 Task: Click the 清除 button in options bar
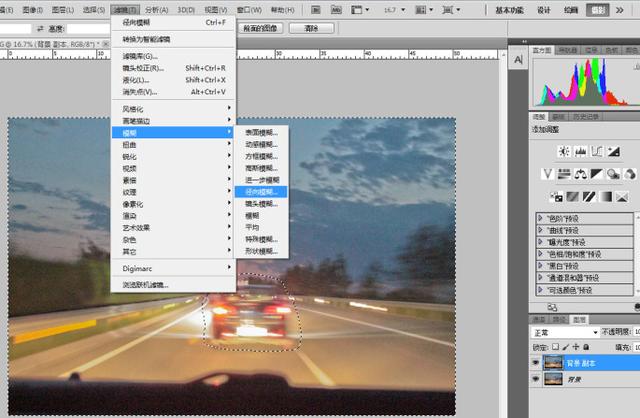[x=311, y=28]
